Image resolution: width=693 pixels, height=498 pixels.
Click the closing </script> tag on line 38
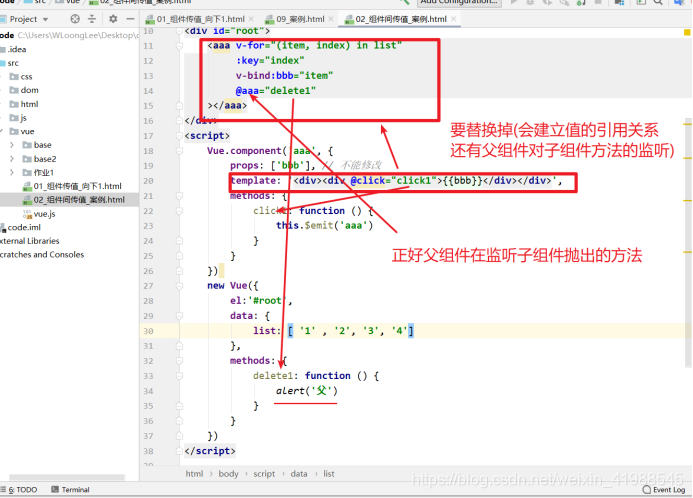pos(210,451)
